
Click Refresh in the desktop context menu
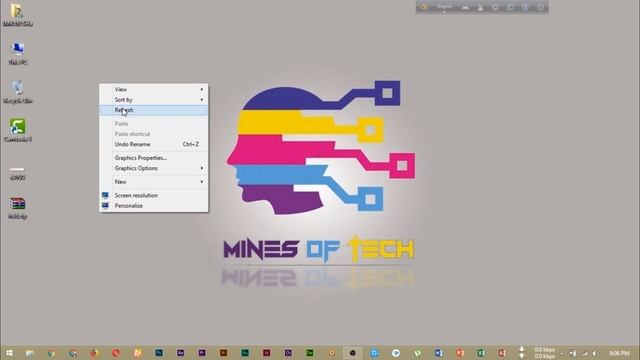pyautogui.click(x=153, y=110)
